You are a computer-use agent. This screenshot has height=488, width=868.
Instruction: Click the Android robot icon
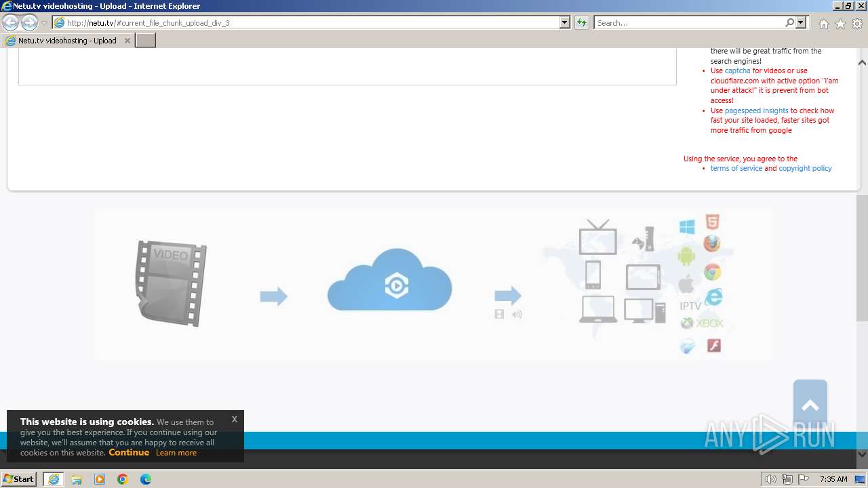pyautogui.click(x=686, y=256)
